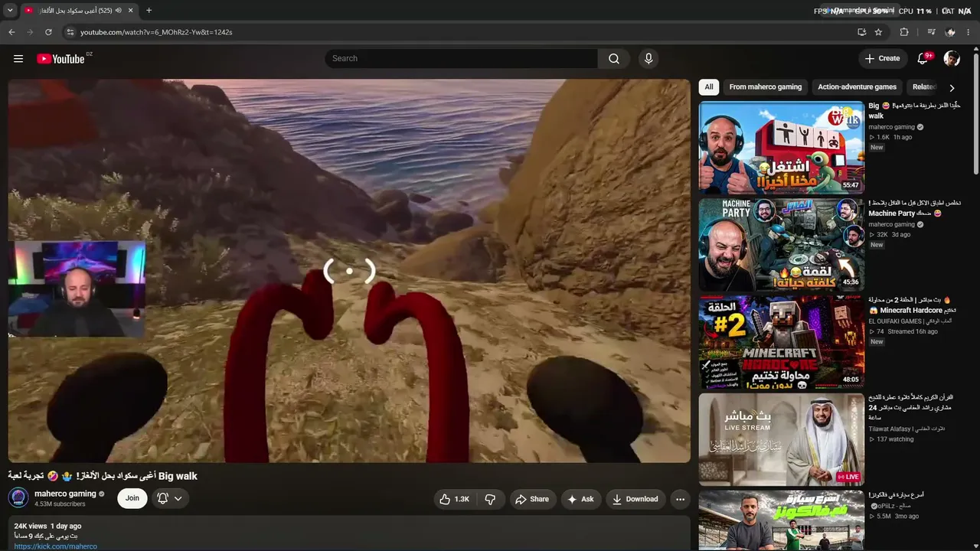Open the more actions three-dot menu
The height and width of the screenshot is (551, 980).
click(x=680, y=499)
